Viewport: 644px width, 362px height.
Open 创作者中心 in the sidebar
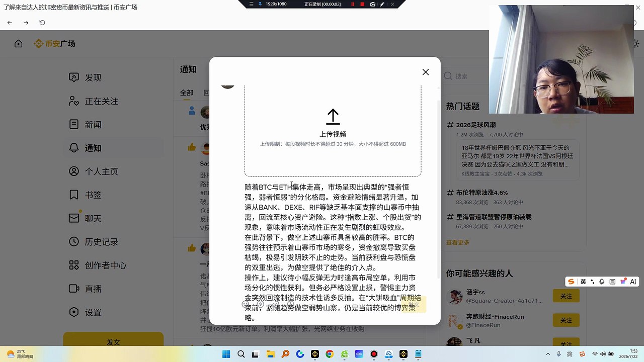[x=106, y=265]
